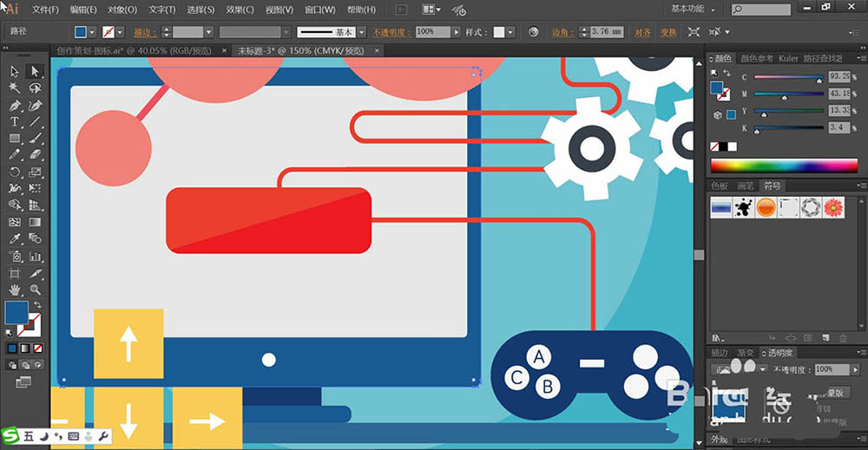
Task: Select the Artboard tool
Action: [x=15, y=273]
